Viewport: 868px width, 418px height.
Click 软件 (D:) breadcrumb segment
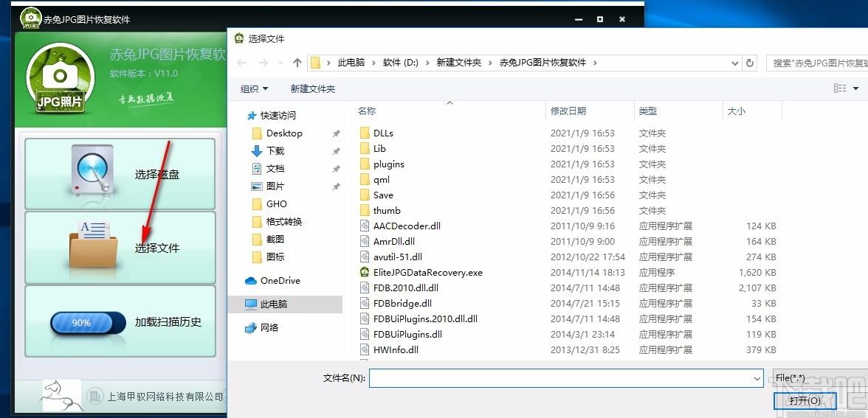[400, 63]
